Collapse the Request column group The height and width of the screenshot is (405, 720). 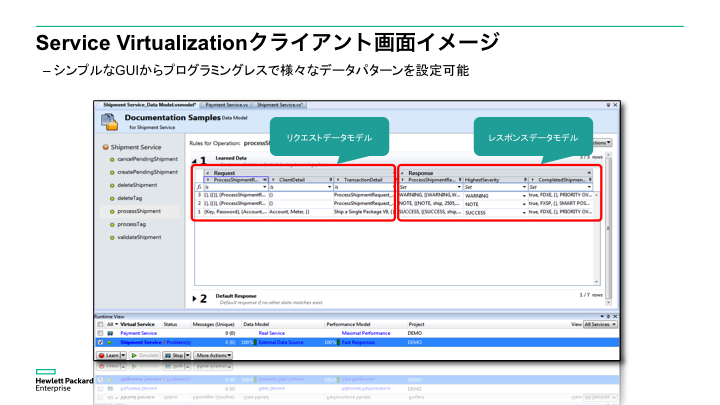pos(208,173)
